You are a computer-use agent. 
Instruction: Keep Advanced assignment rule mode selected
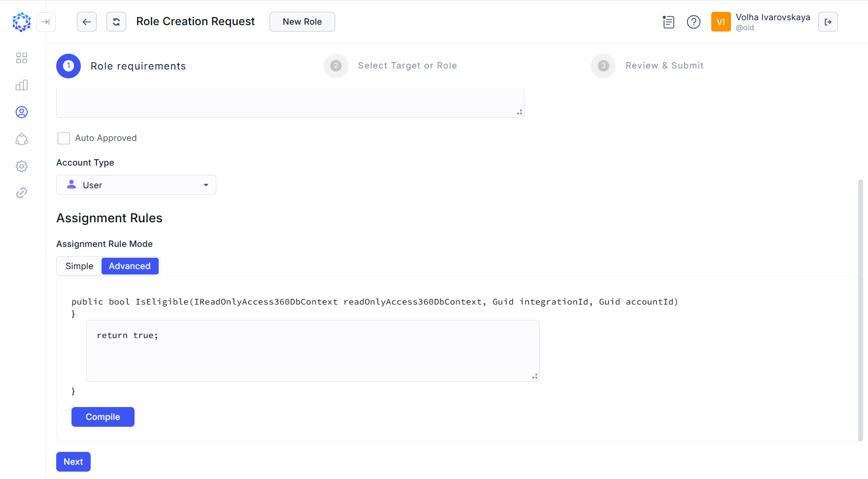point(130,266)
